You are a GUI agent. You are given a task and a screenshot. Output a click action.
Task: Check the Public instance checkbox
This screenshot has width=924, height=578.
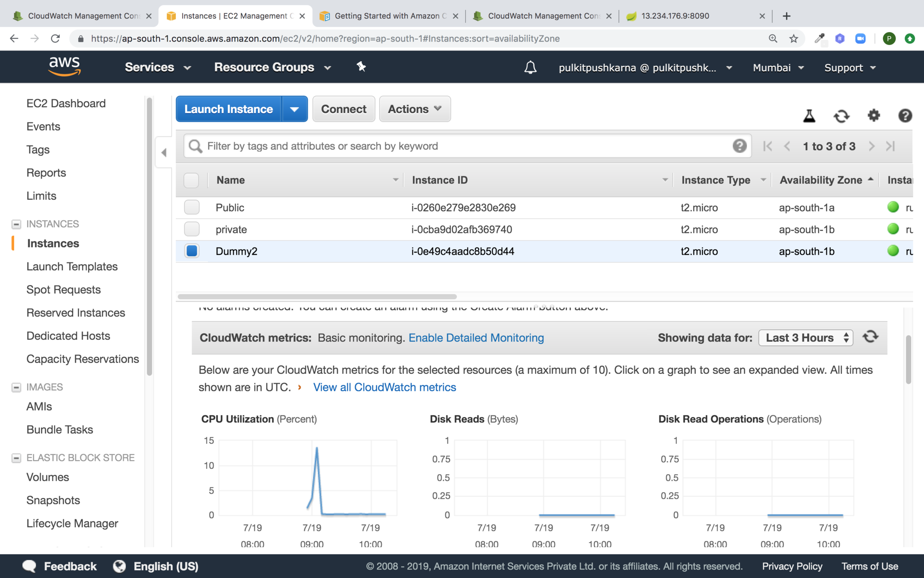click(x=192, y=207)
